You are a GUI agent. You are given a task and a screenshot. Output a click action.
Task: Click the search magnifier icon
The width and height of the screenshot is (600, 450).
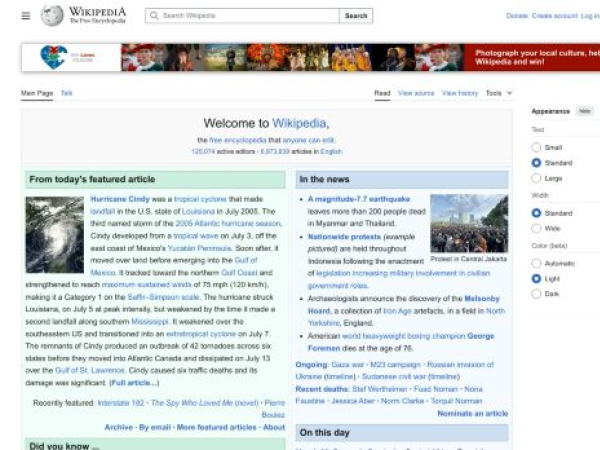154,16
